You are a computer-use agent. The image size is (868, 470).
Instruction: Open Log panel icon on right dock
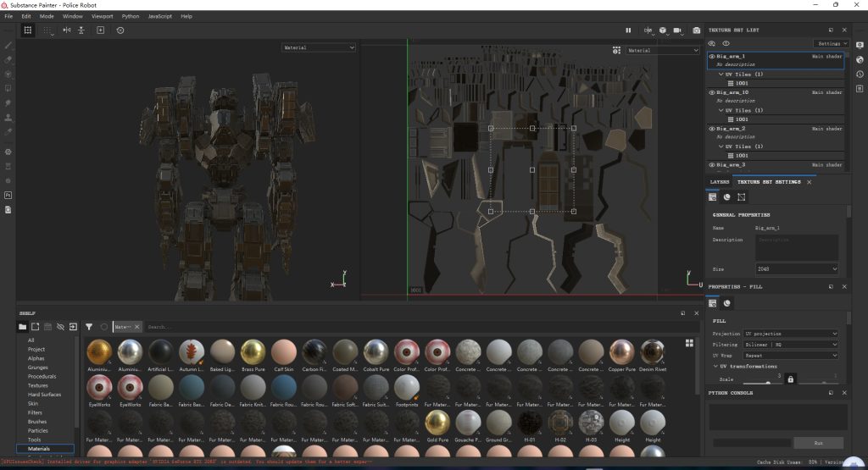[860, 88]
